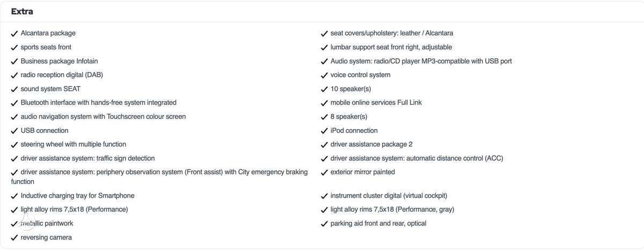Click automatic distance control (ACC) entry
This screenshot has height=251, width=644.
pos(455,158)
